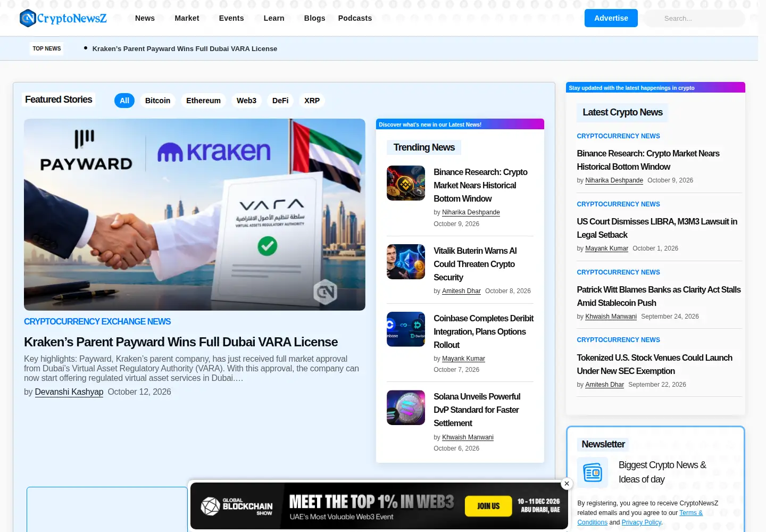Go to the Events page

pyautogui.click(x=231, y=18)
